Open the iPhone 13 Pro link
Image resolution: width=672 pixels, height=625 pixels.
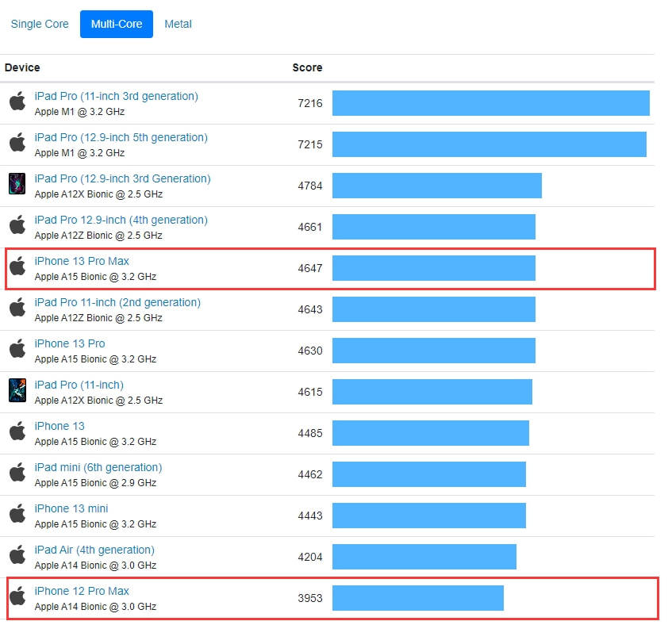click(70, 343)
